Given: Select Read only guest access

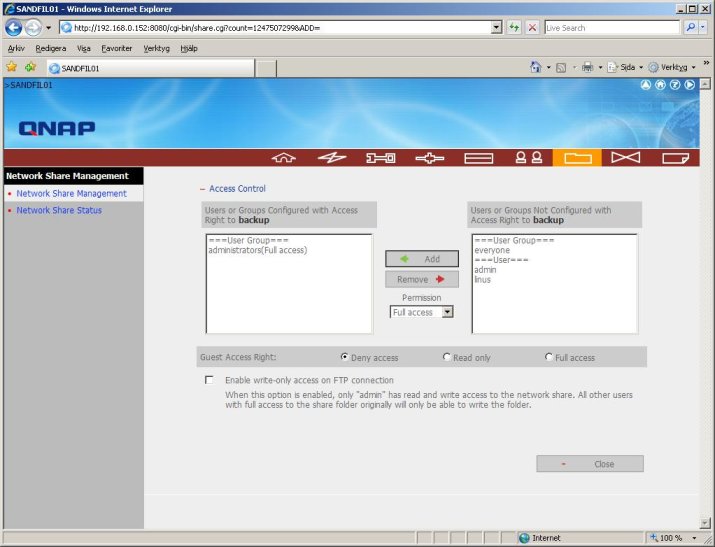Looking at the screenshot, I should pyautogui.click(x=447, y=357).
